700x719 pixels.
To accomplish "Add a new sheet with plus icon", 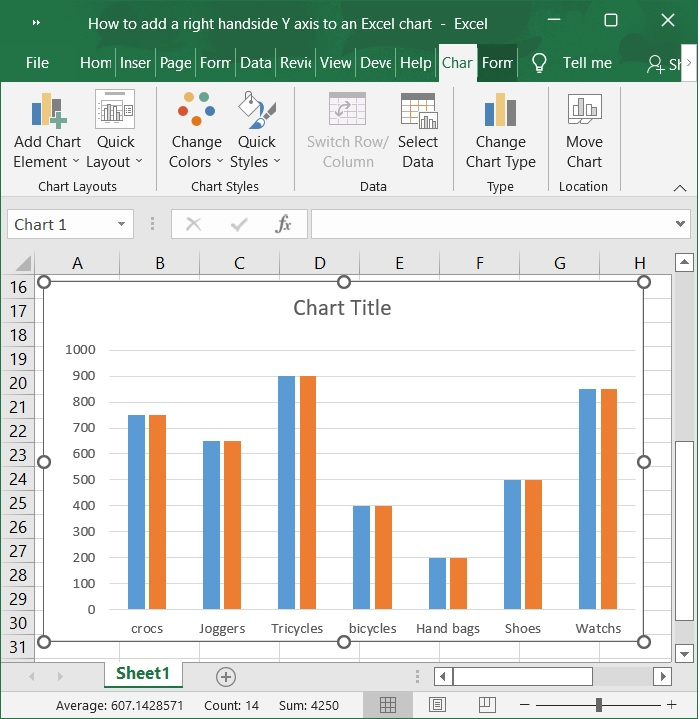I will (226, 677).
